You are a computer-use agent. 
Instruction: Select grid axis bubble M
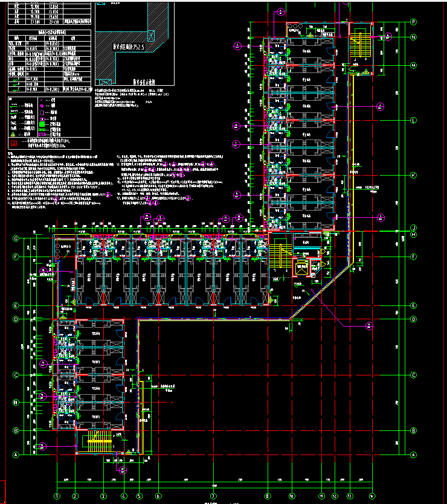pyautogui.click(x=414, y=65)
